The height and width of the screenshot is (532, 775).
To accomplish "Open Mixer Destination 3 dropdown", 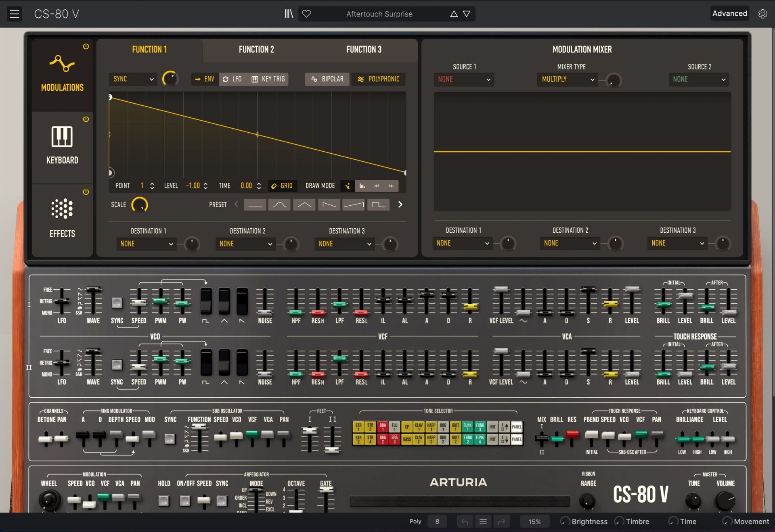I will (x=677, y=243).
